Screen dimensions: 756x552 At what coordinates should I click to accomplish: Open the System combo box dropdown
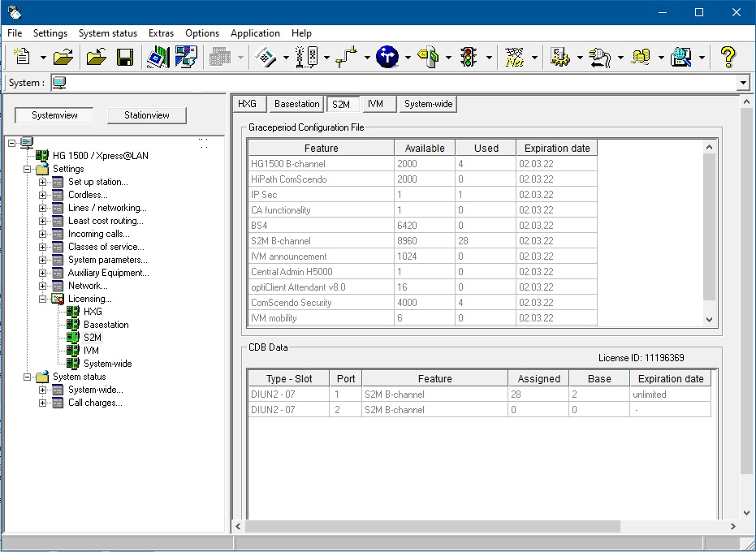[x=742, y=83]
